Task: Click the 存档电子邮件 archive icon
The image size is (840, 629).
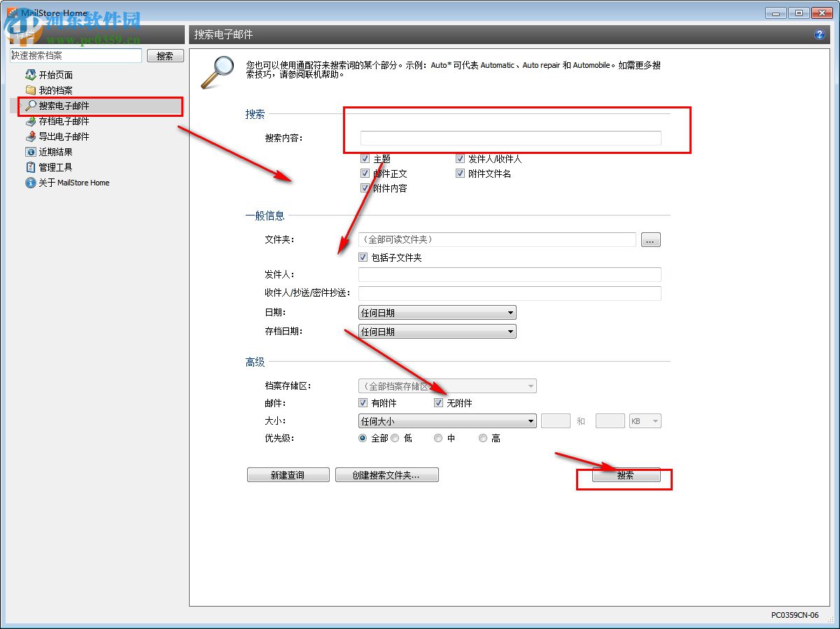Action: click(x=30, y=121)
